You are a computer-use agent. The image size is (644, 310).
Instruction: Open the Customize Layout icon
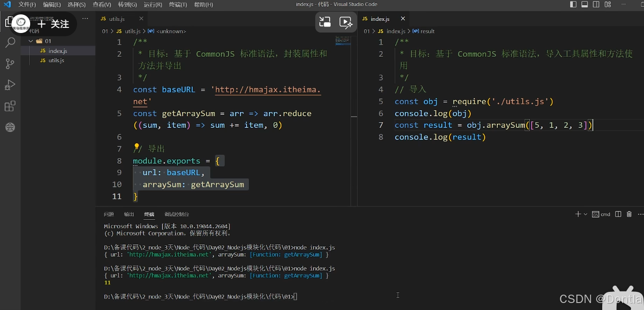tap(607, 4)
